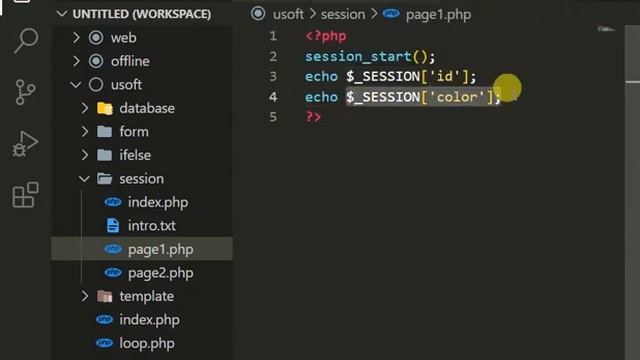Select page1.php in the explorer
The width and height of the screenshot is (640, 360).
[142, 249]
